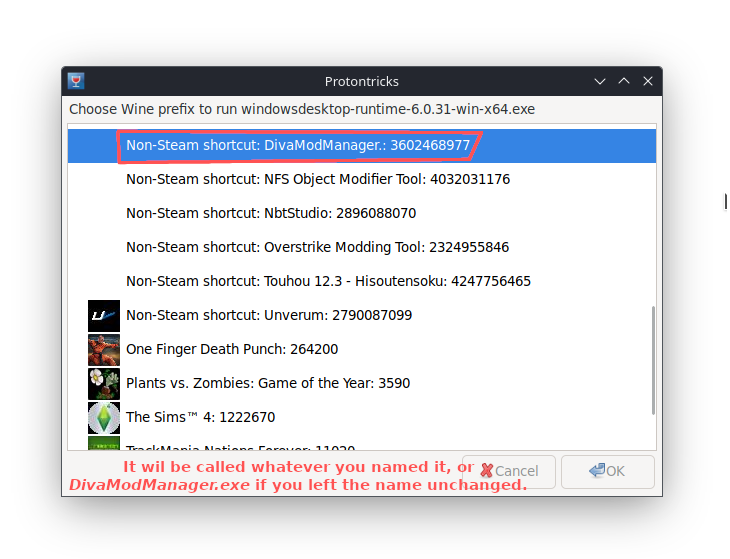Minimize the Protontricks window using down chevron
Screen dimensions: 730x559
(600, 81)
